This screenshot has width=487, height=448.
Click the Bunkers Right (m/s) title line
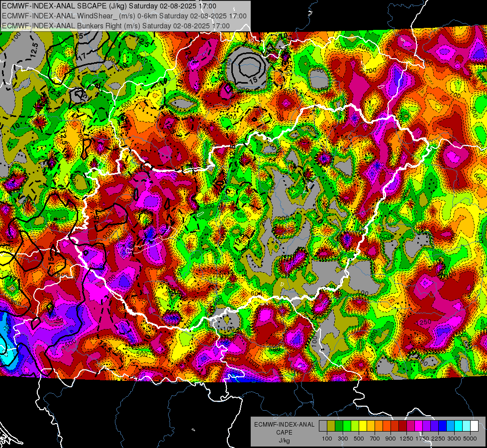(x=116, y=26)
